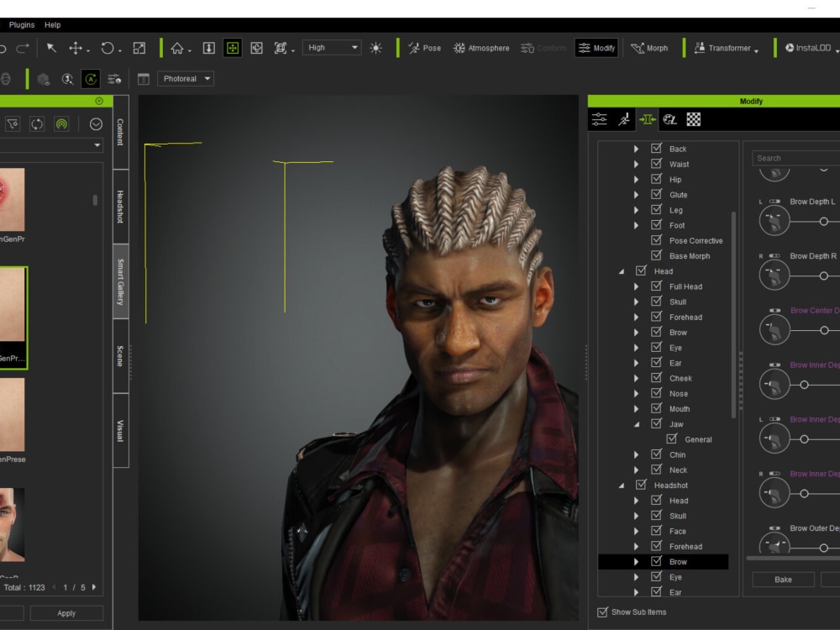Select the bald head thumbnail in gallery

click(13, 524)
